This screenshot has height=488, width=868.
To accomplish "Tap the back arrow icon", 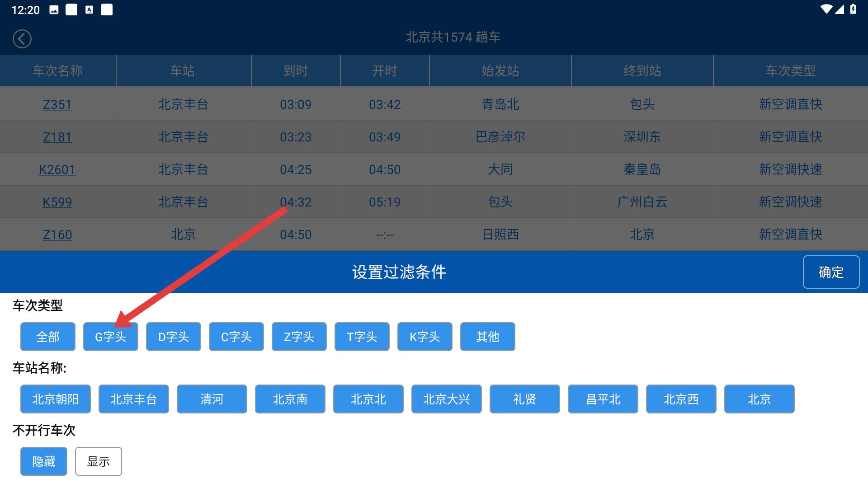I will click(x=22, y=39).
